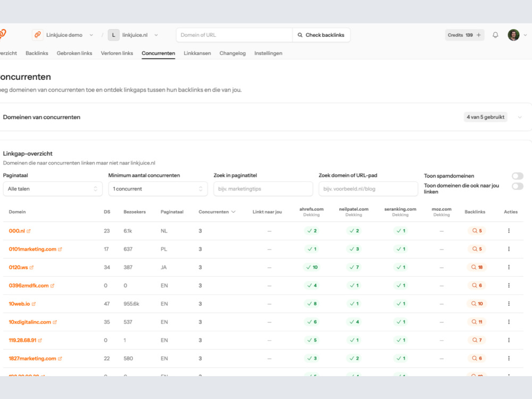Open the Minimum aantal concurrenten dropdown
This screenshot has width=532, height=399.
[x=158, y=189]
